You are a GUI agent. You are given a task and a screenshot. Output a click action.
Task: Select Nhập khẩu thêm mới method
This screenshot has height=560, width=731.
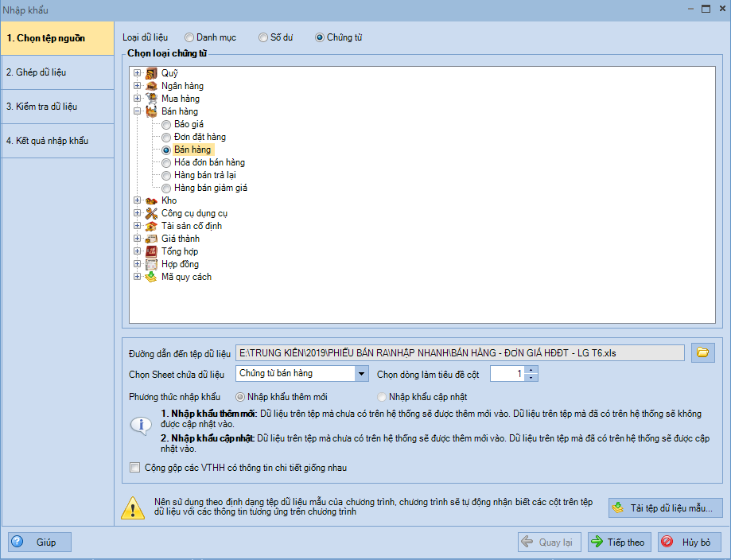click(240, 397)
